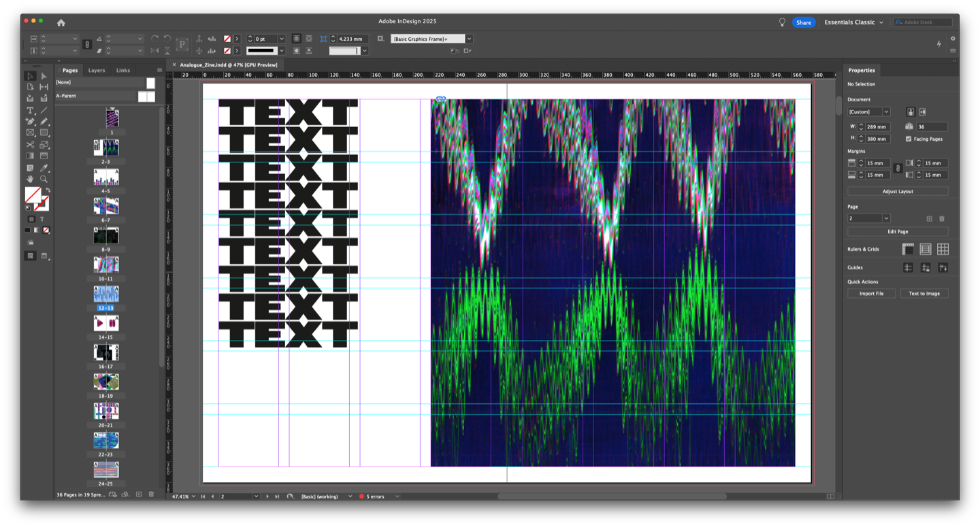Select the Scissors tool
Screen dimensions: 980x527
tap(30, 144)
